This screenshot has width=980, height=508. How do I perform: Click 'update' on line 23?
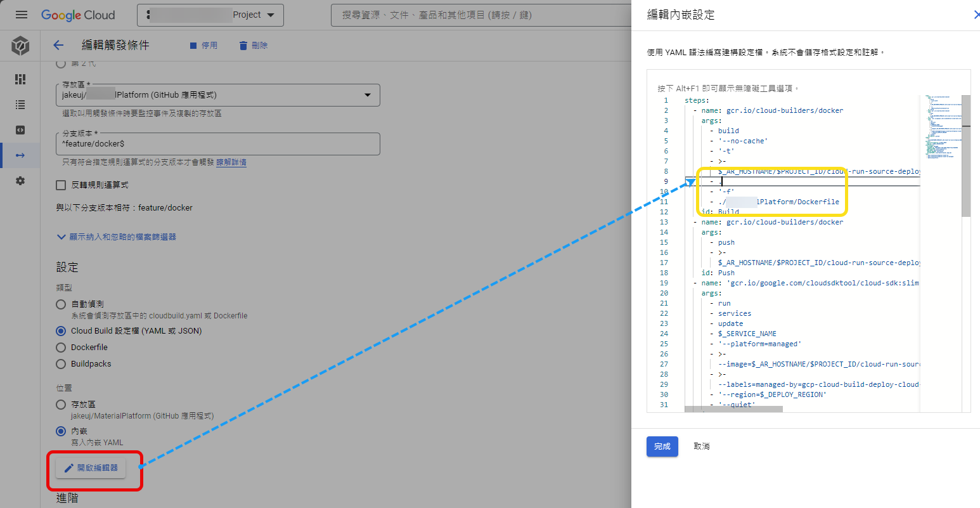tap(730, 323)
